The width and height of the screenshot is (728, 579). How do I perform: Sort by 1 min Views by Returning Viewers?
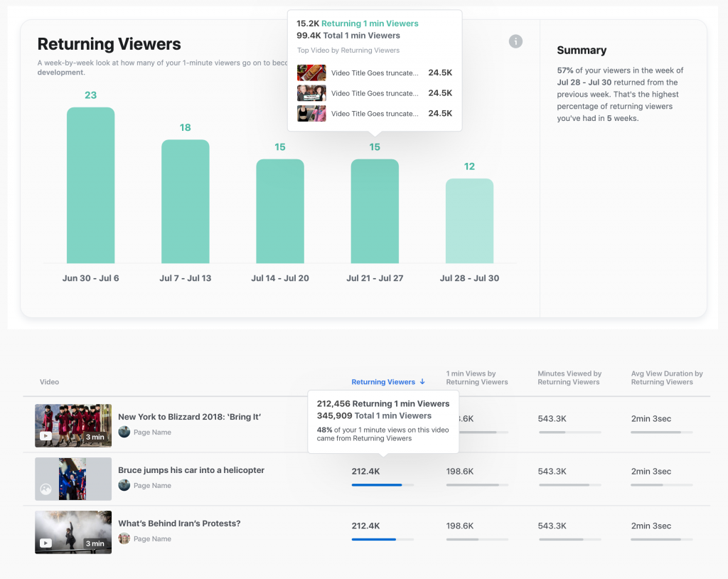pos(476,378)
